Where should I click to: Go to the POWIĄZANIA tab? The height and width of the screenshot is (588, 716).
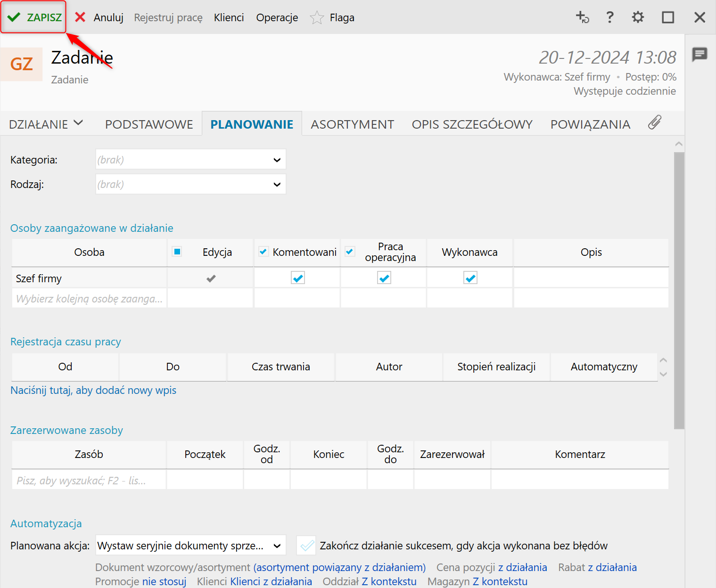click(x=591, y=124)
